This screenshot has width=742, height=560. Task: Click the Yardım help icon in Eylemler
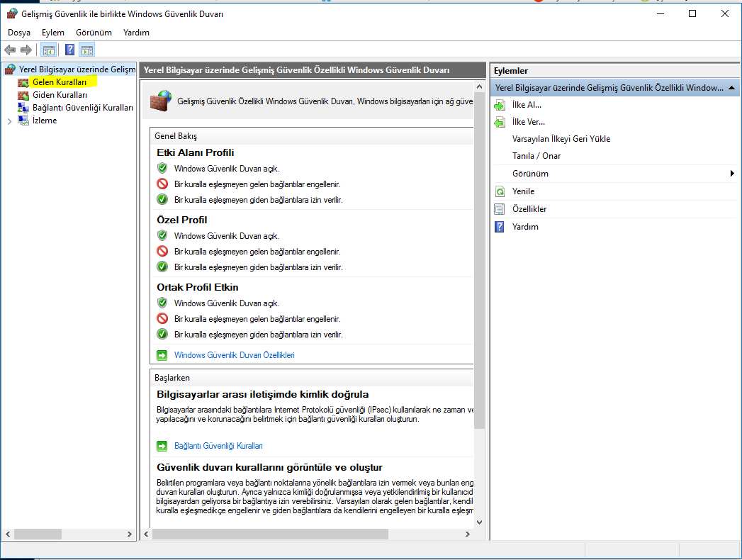coord(500,227)
